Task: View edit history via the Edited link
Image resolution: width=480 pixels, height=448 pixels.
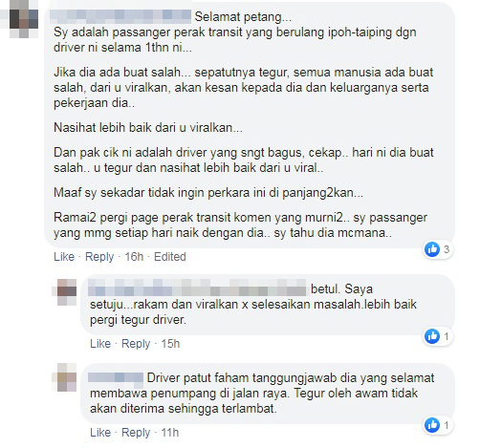Action: click(x=170, y=257)
